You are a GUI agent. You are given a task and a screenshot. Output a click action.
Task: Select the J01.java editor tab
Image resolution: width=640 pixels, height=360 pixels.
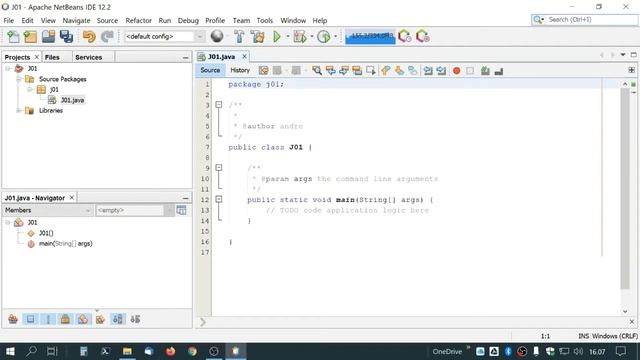click(222, 57)
